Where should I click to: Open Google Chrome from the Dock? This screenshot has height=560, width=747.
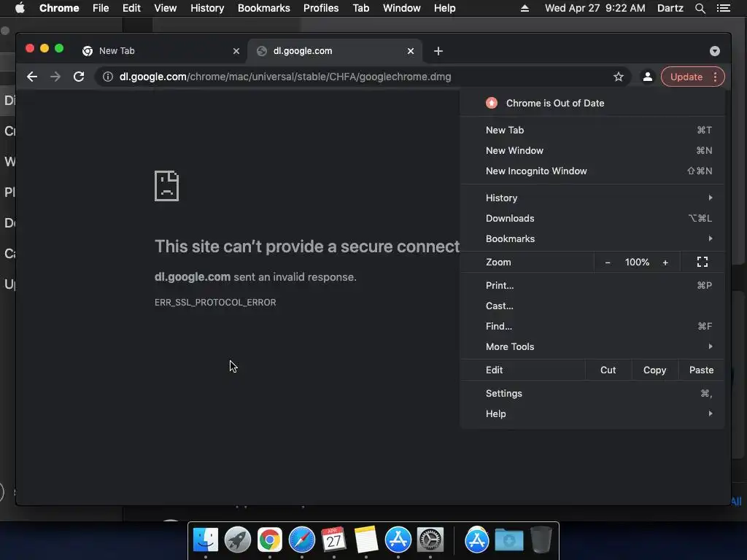tap(270, 540)
